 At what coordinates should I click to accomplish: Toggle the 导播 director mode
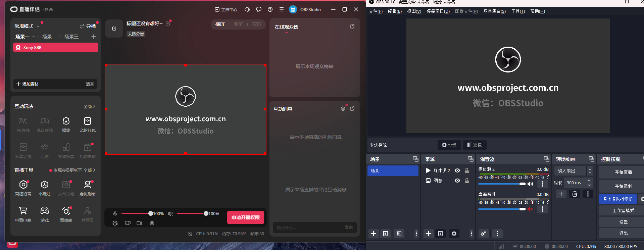click(88, 26)
